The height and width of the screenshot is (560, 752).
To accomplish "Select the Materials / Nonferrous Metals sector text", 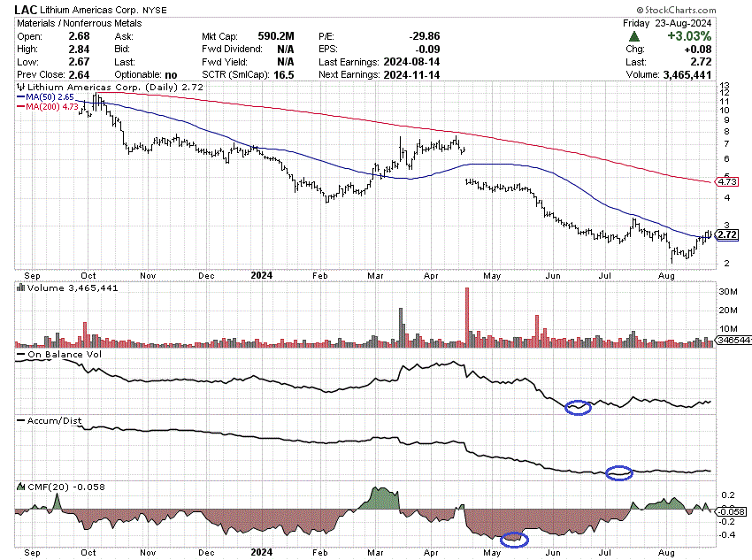I will pos(80,23).
